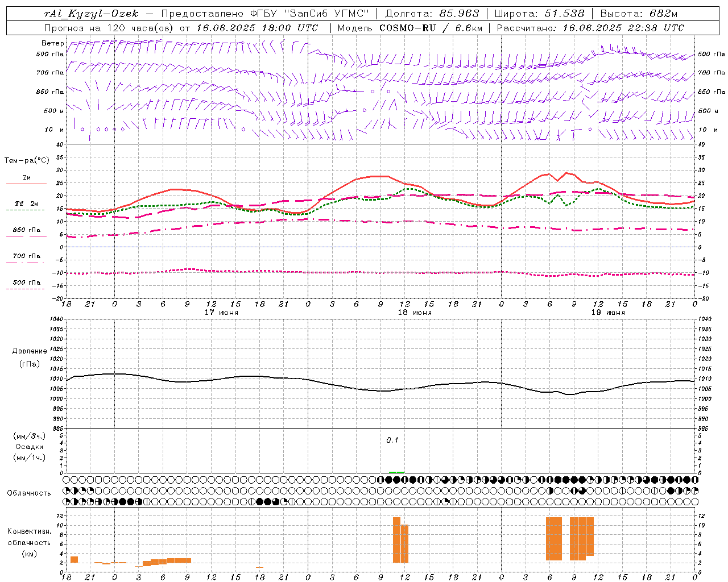Click the forecast text Прогноз на 120 часа(ов)
Screen dimensions: 728x582
(x=109, y=28)
